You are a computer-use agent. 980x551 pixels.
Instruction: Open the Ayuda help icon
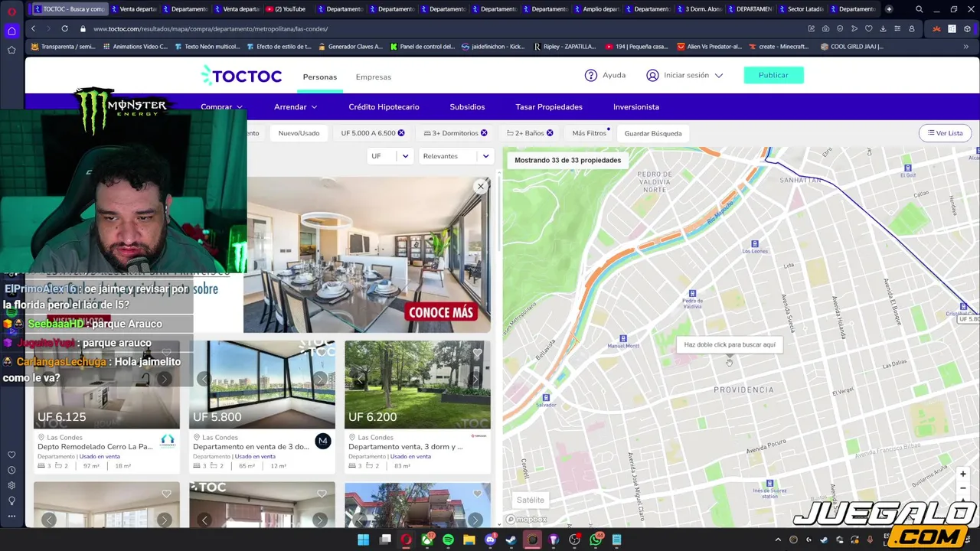tap(591, 75)
